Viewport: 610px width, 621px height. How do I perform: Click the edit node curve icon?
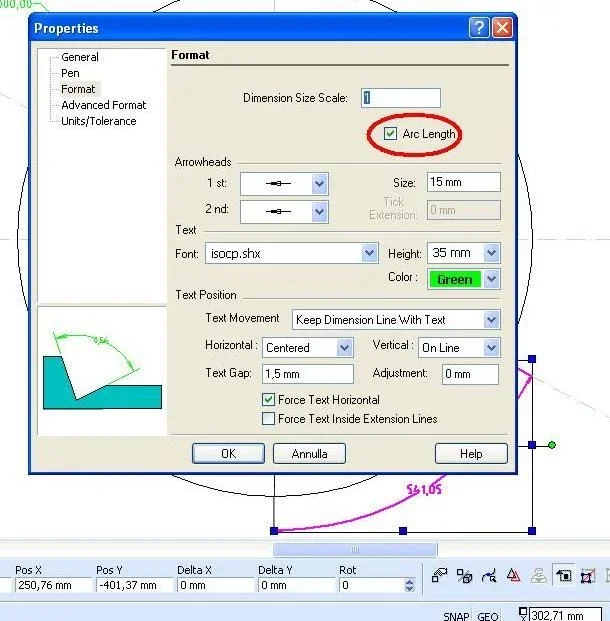coord(489,575)
